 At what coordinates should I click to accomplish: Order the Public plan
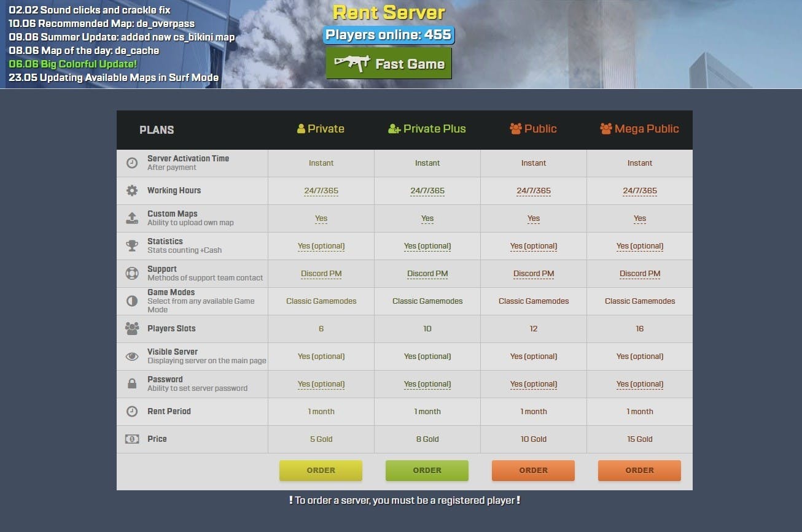[534, 470]
